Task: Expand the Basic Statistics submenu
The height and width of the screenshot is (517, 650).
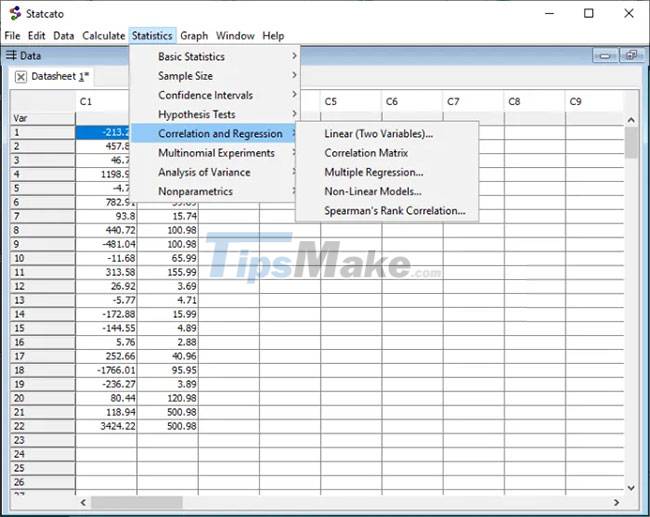Action: click(214, 56)
